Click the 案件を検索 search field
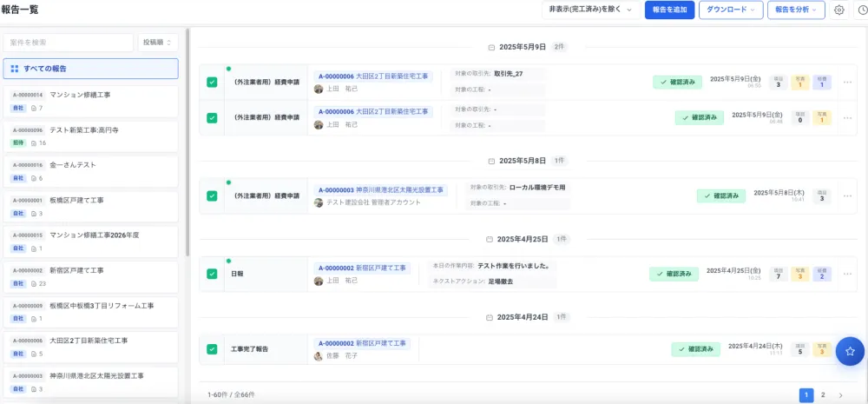Image resolution: width=868 pixels, height=404 pixels. coord(68,42)
